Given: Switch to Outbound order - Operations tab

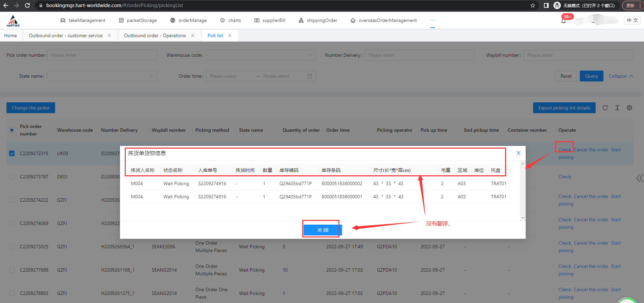Looking at the screenshot, I should click(x=155, y=35).
